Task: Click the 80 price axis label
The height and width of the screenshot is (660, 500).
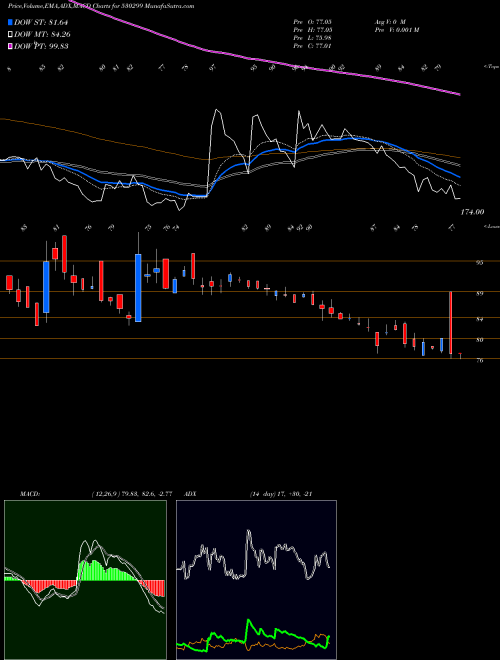Action: pos(479,340)
